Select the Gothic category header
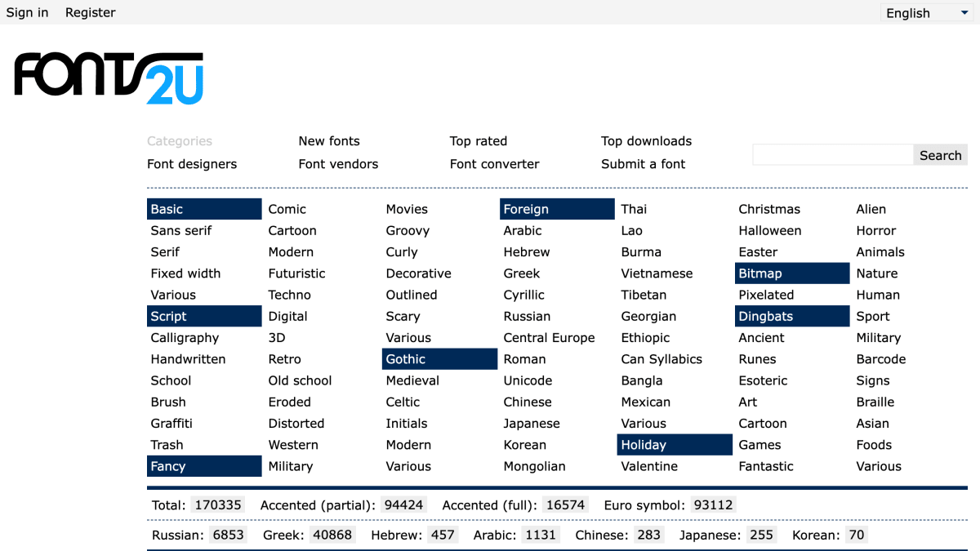980x551 pixels. click(x=439, y=359)
